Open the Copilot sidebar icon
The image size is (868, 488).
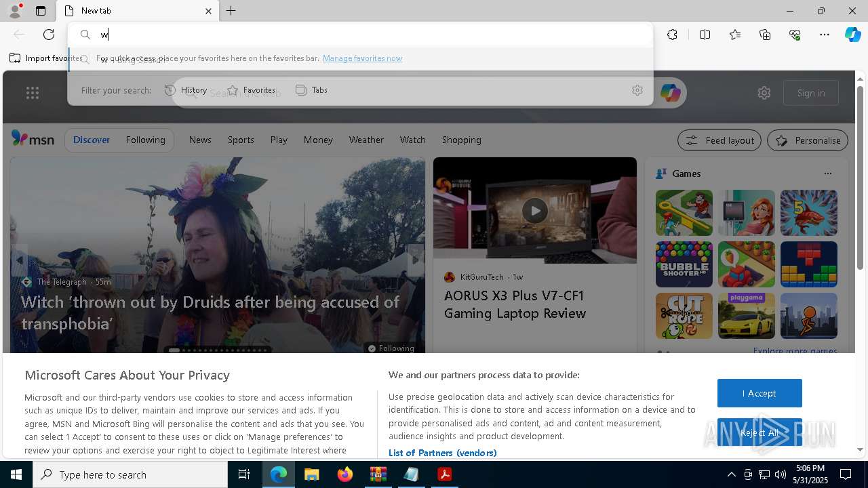click(852, 35)
